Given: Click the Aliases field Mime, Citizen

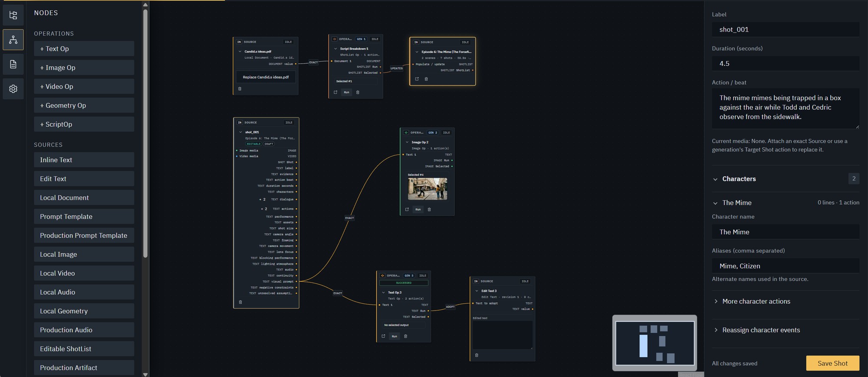Looking at the screenshot, I should point(786,266).
